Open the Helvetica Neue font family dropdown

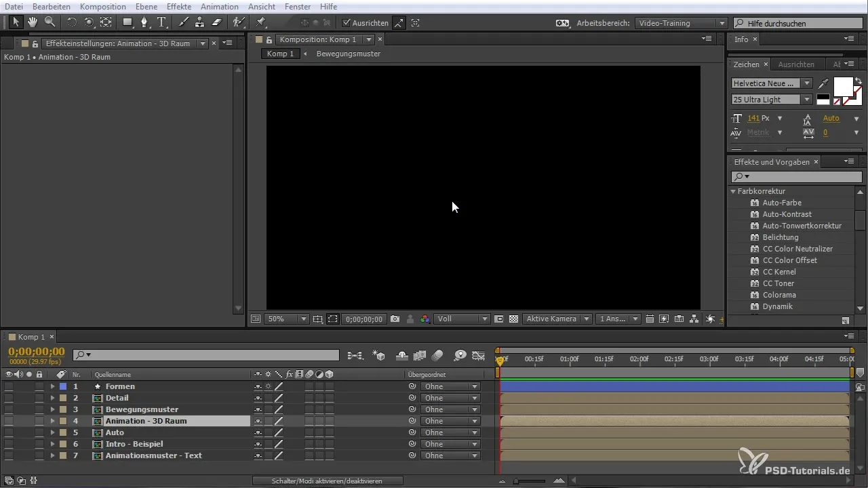pyautogui.click(x=772, y=83)
